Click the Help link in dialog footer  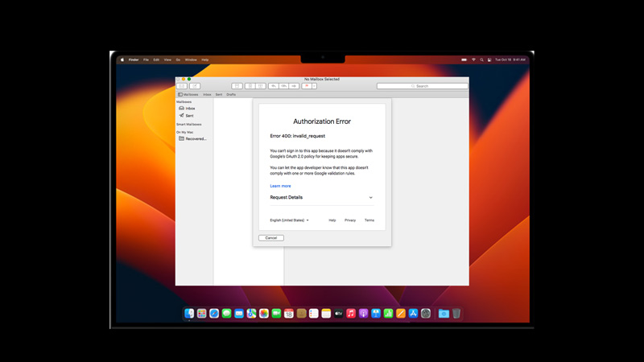tap(332, 220)
